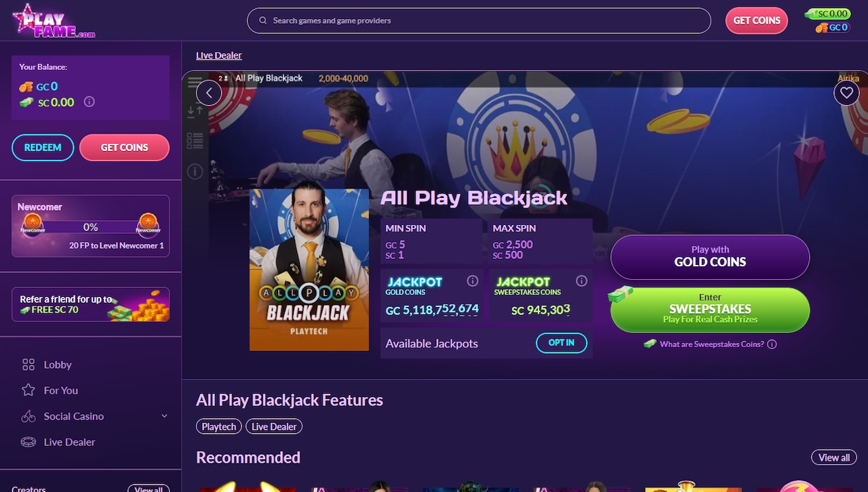The image size is (868, 492).
Task: Open the Sweepstakes Coins jackpot info icon
Action: [x=581, y=280]
